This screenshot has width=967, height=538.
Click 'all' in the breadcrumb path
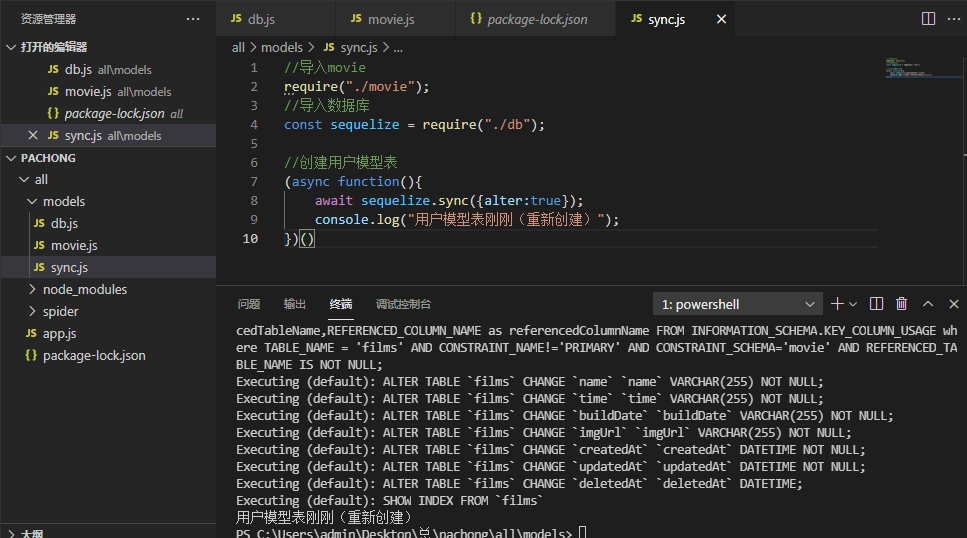pyautogui.click(x=238, y=48)
